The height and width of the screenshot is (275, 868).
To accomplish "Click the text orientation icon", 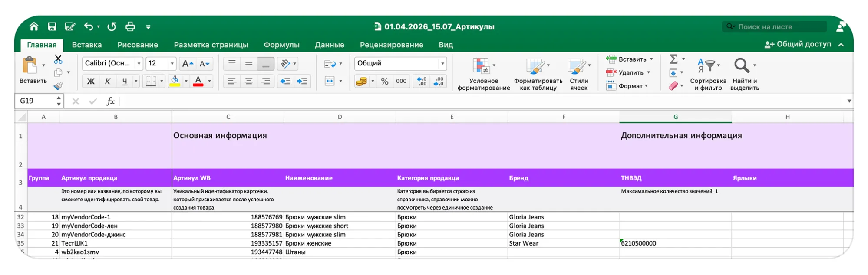I will tap(285, 64).
